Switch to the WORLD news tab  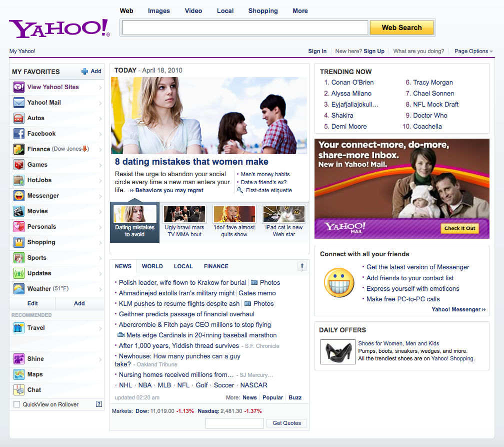point(152,267)
